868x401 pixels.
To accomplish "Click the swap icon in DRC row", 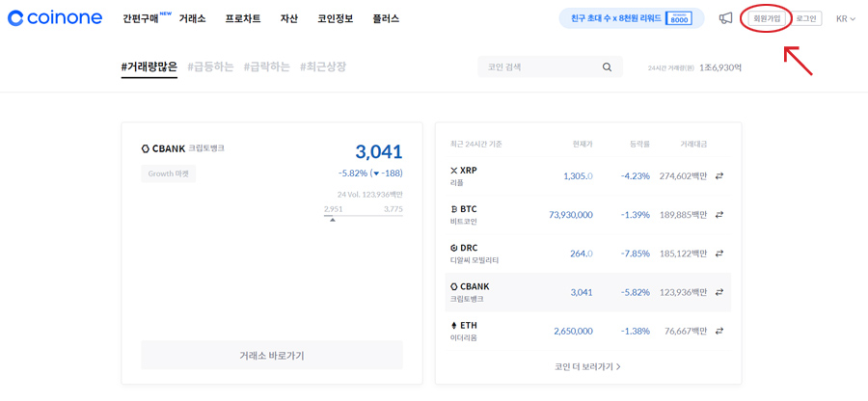I will point(719,254).
